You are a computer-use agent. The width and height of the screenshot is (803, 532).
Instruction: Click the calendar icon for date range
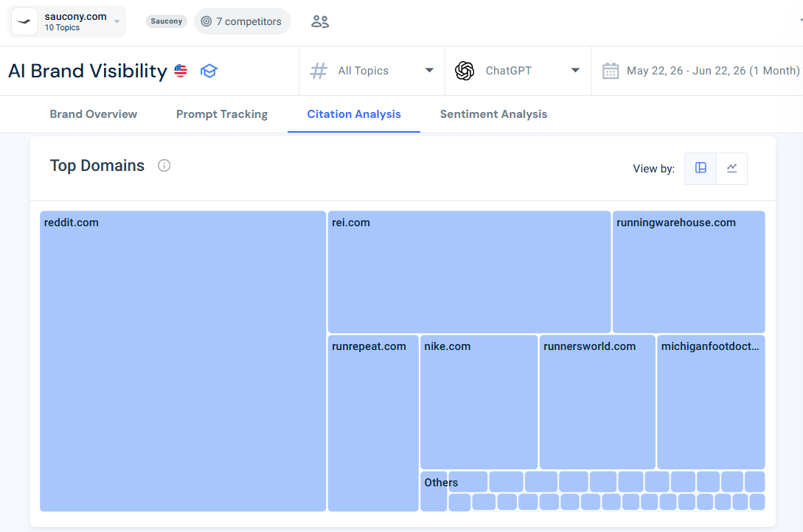[x=611, y=71]
